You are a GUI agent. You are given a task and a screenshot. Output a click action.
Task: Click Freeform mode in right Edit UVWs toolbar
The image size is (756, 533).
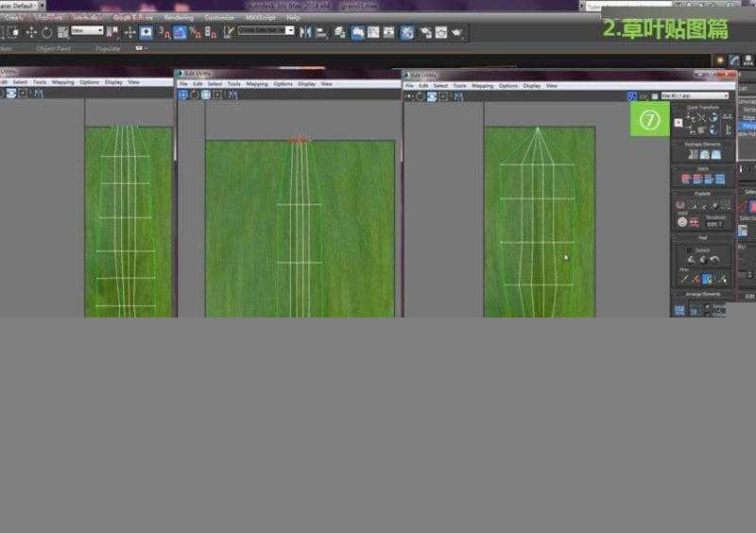[x=443, y=97]
